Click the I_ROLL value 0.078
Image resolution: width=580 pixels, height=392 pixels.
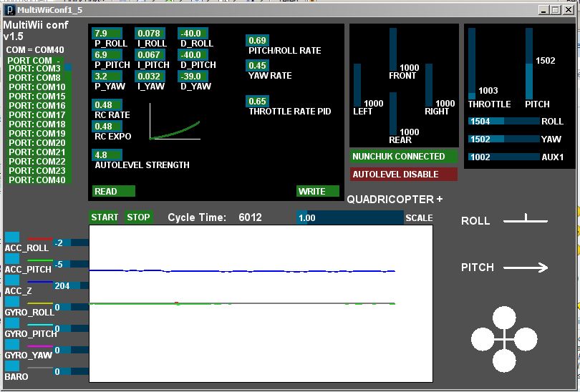click(150, 33)
